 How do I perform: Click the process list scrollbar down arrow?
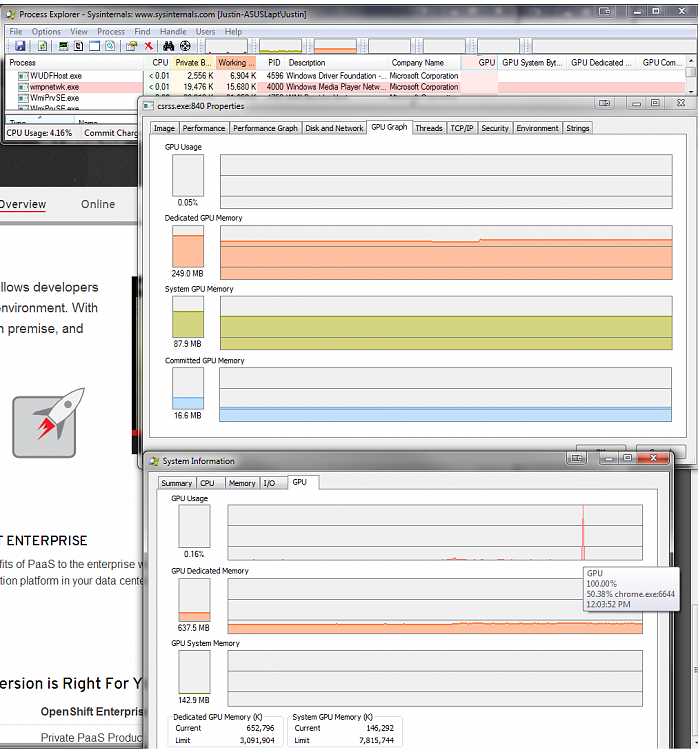coord(691,91)
